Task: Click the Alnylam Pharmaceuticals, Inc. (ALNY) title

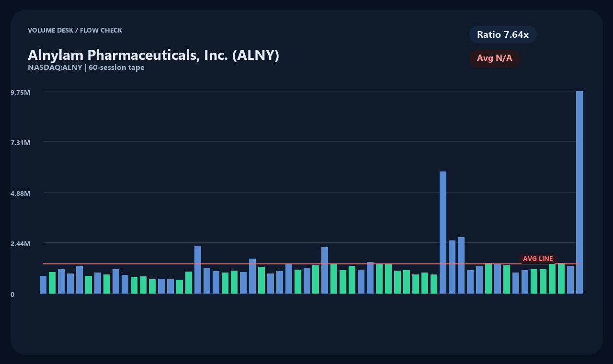Action: (x=153, y=55)
